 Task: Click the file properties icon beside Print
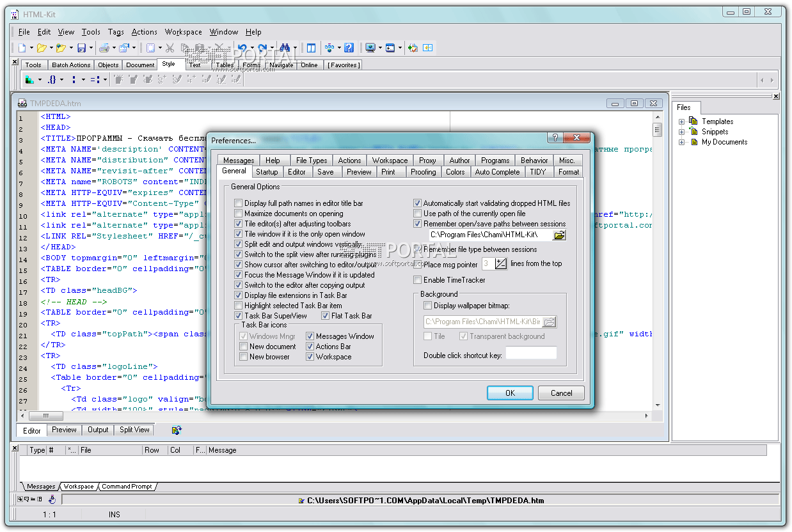point(124,48)
